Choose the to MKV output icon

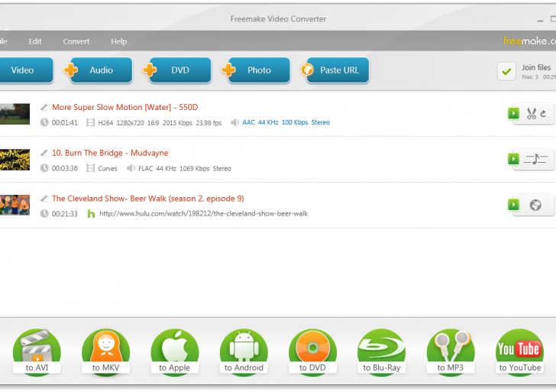coord(105,352)
